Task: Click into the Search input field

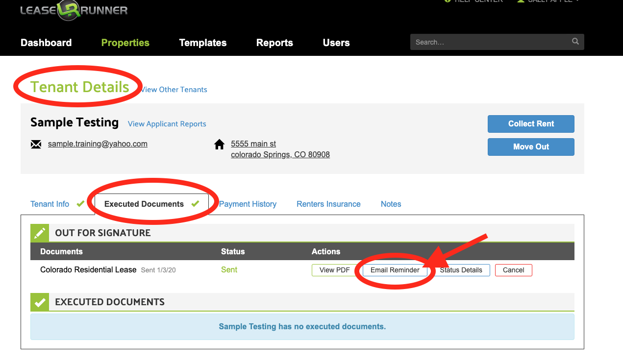Action: (x=490, y=42)
